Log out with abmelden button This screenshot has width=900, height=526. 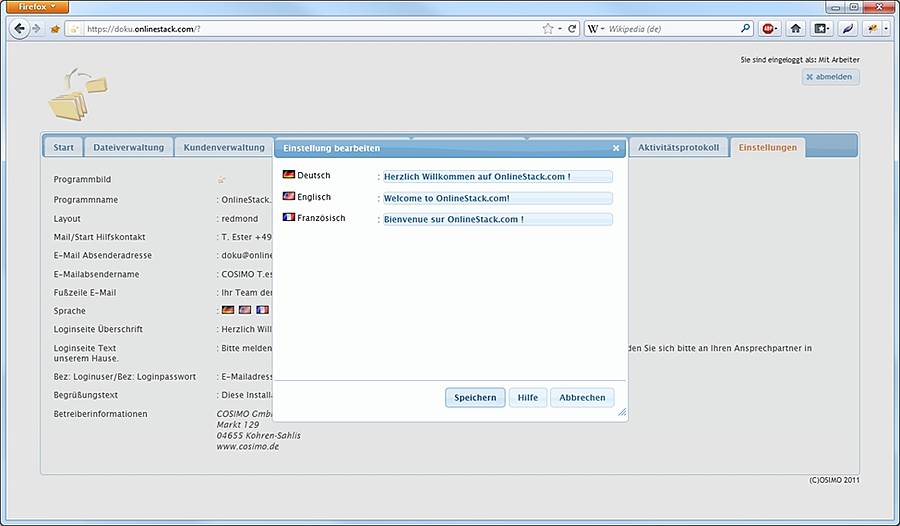[831, 77]
